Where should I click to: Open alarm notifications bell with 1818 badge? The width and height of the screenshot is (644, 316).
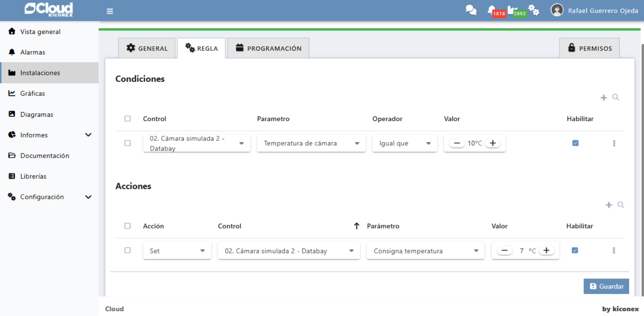click(x=492, y=10)
